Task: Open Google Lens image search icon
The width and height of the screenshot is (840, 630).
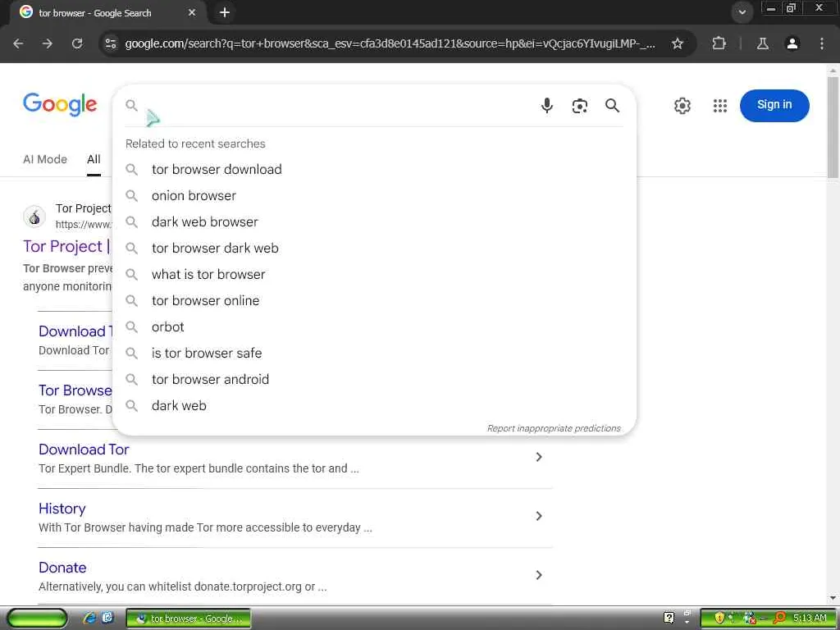Action: pyautogui.click(x=580, y=106)
